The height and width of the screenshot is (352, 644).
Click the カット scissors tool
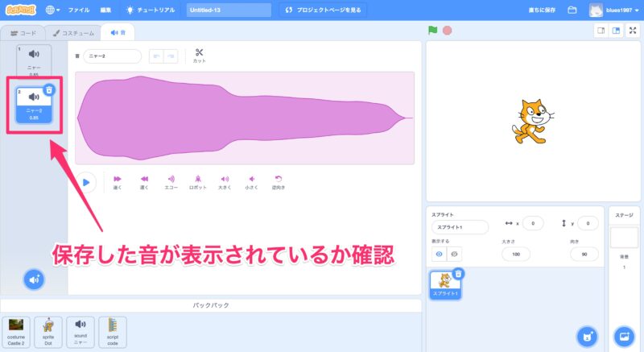(199, 56)
